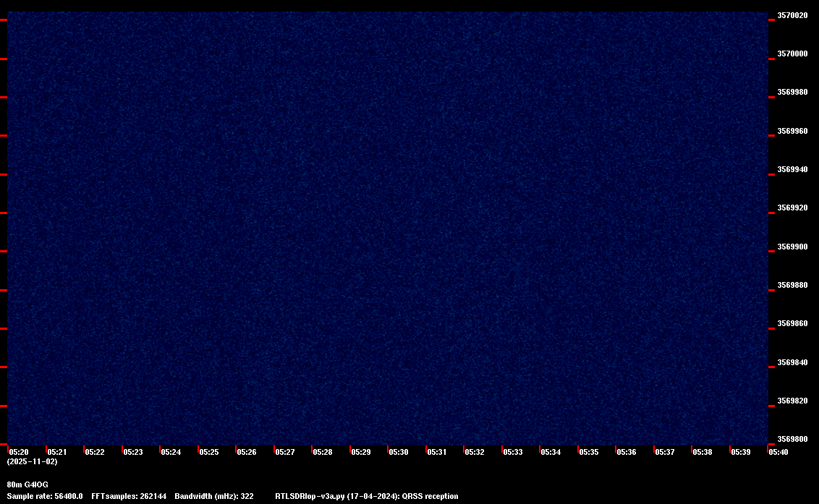Viewport: 819px width, 504px height.
Task: Click the 05:34 time axis label
Action: 551,452
